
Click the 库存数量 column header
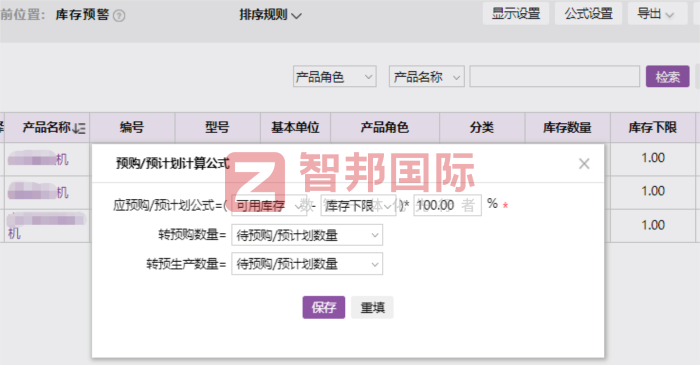point(567,128)
